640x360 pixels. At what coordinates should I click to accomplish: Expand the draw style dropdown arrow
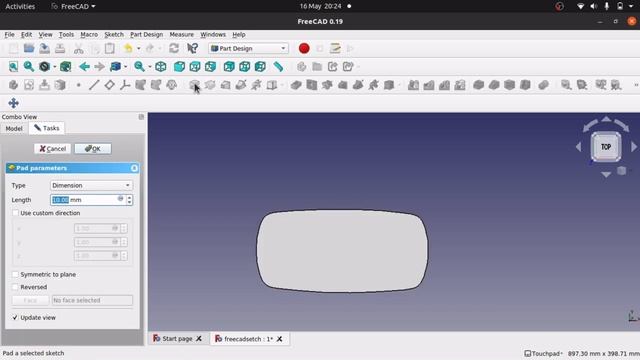(x=54, y=67)
